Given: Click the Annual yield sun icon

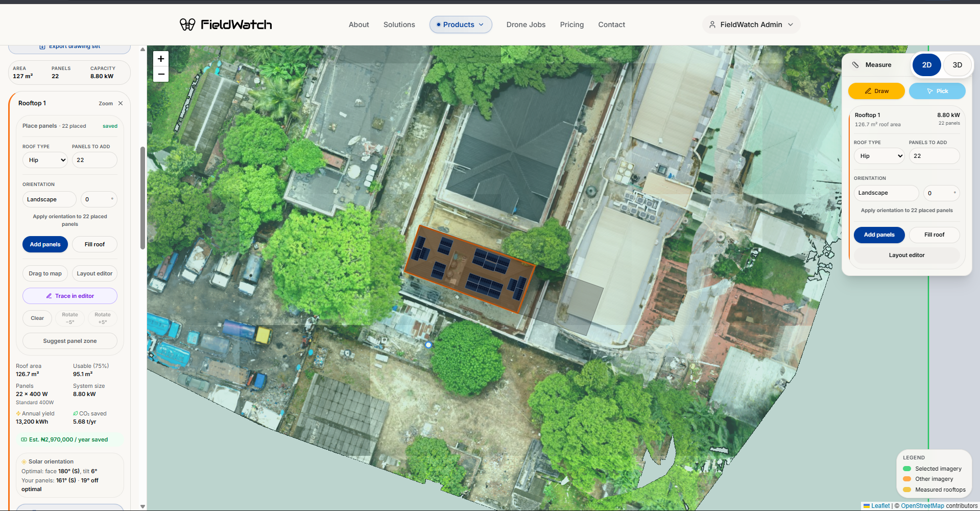Looking at the screenshot, I should (18, 413).
